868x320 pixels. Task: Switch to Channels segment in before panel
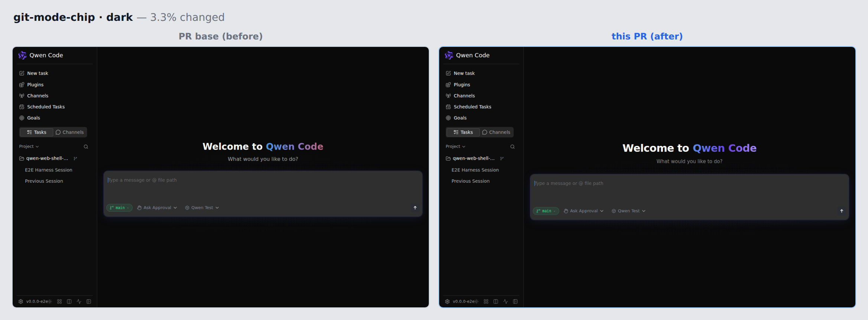(x=69, y=132)
